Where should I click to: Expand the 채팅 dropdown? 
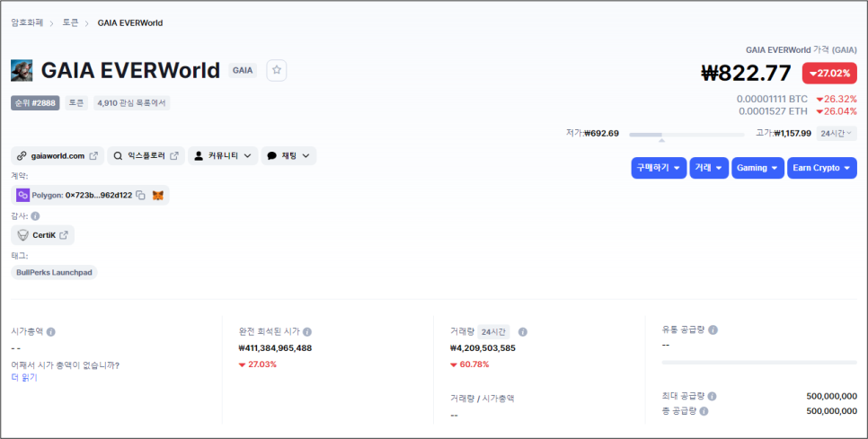(288, 156)
